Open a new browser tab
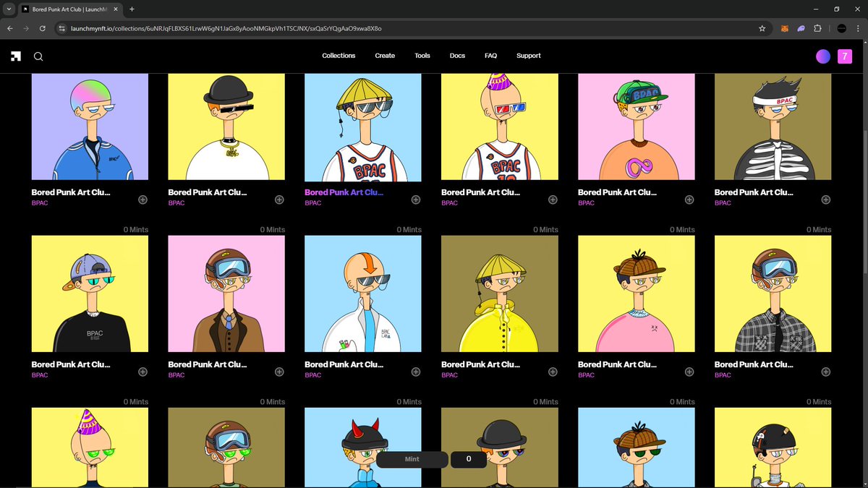The width and height of the screenshot is (868, 488). pyautogui.click(x=132, y=9)
